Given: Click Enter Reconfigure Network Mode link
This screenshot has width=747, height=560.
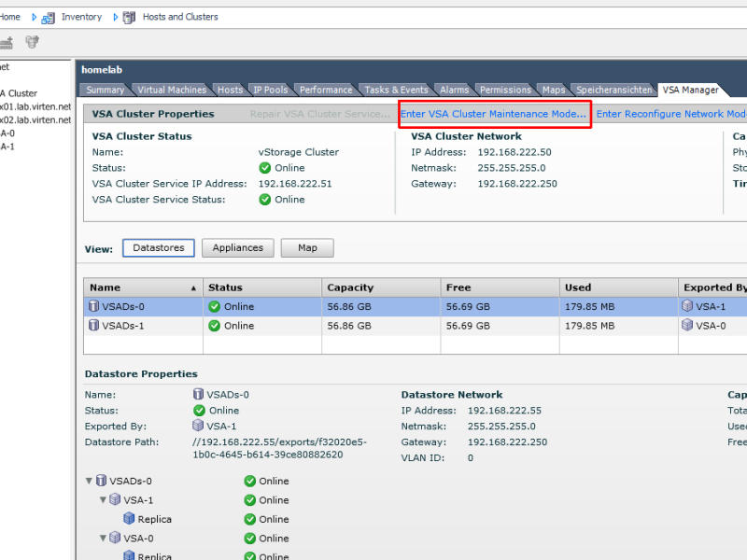Looking at the screenshot, I should point(670,114).
